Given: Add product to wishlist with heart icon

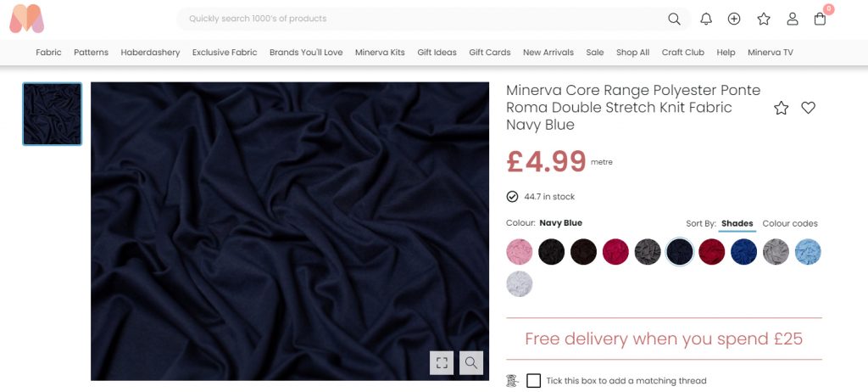Looking at the screenshot, I should [x=808, y=108].
